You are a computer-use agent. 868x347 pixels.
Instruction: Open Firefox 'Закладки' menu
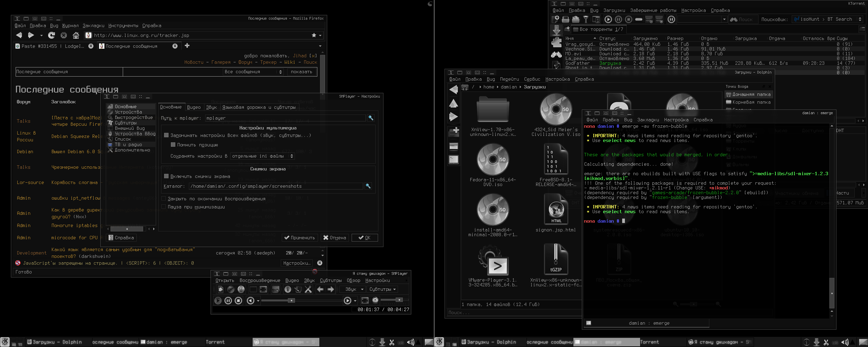pos(93,26)
